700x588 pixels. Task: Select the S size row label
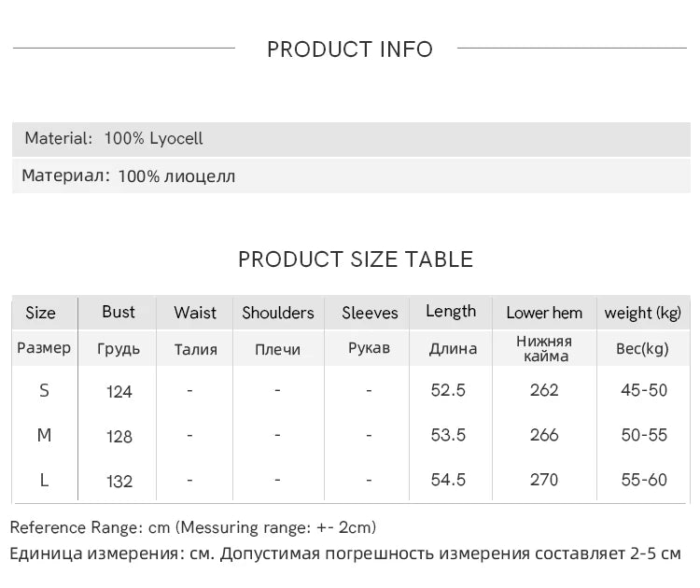[x=44, y=391]
